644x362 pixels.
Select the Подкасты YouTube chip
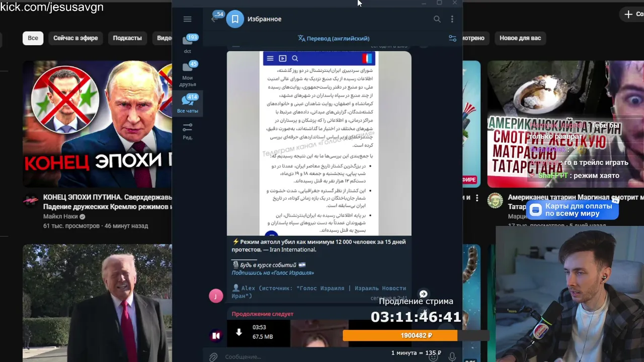click(x=127, y=38)
